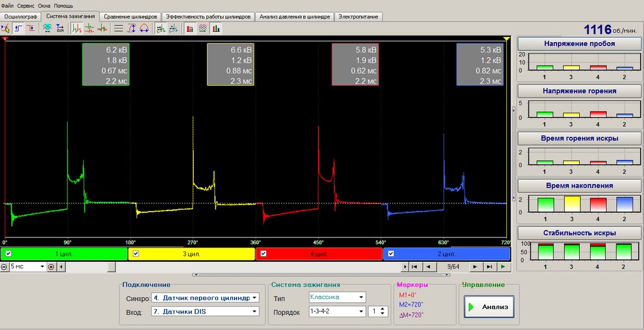Screen dimensions: 644x330
Task: Switch to the Осциллограф tab
Action: coord(21,17)
